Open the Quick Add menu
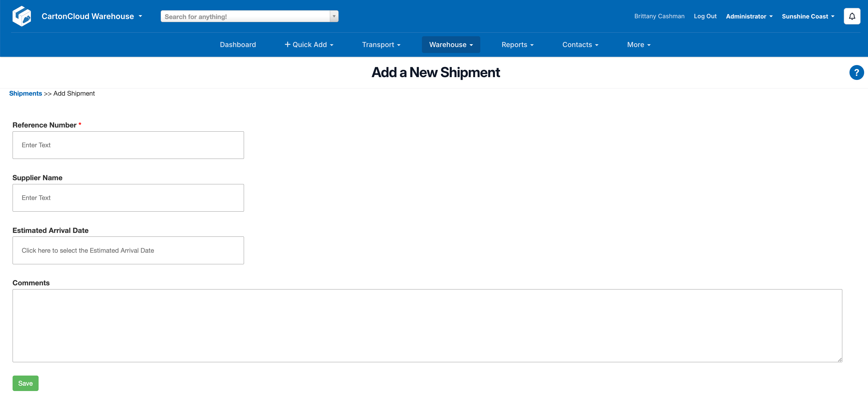 [309, 44]
